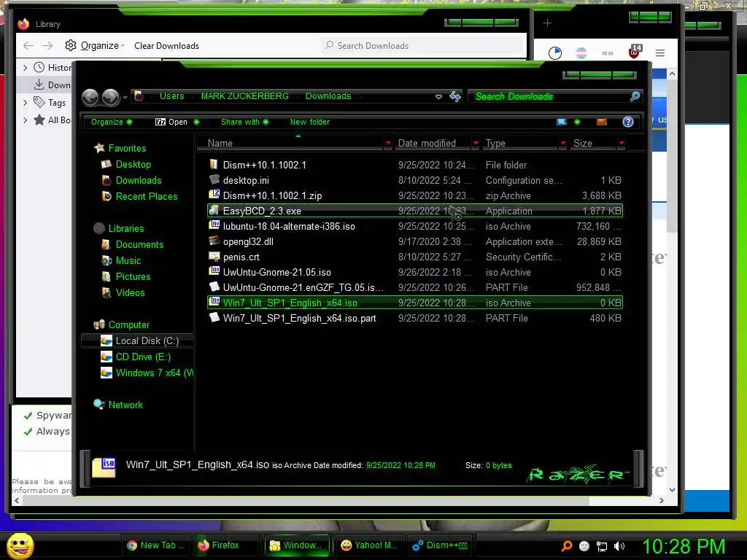Toggle the preview pane icon
This screenshot has height=560, width=747.
pos(602,122)
